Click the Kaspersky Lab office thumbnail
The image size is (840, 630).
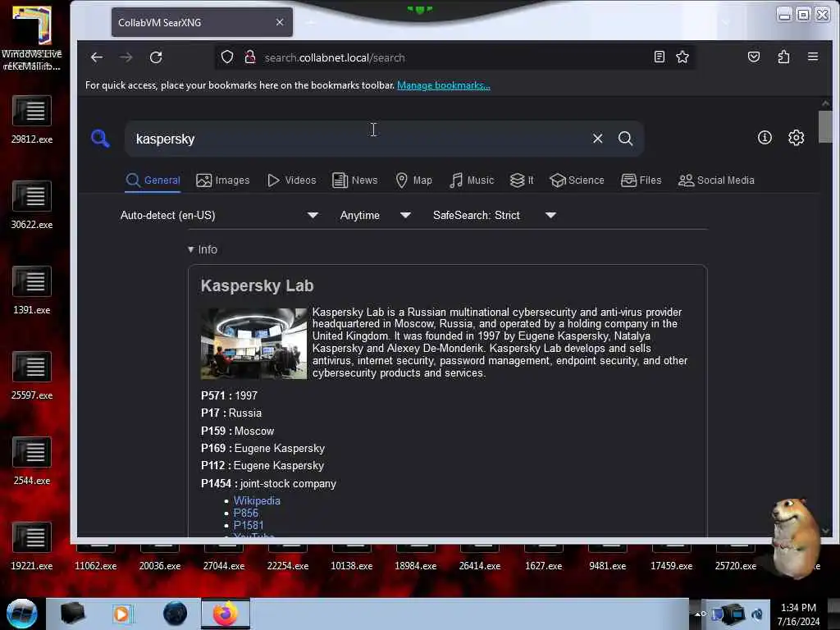254,344
